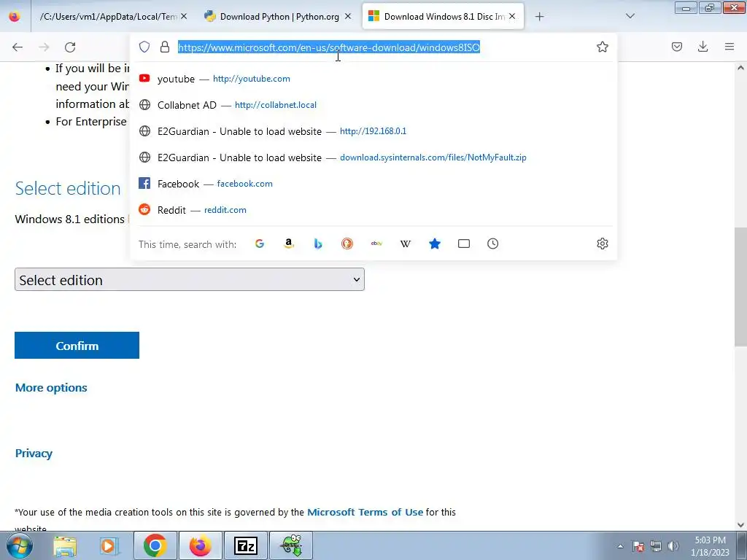Click the scrollbar up arrow
Screen dimensions: 747x560
coord(740,68)
